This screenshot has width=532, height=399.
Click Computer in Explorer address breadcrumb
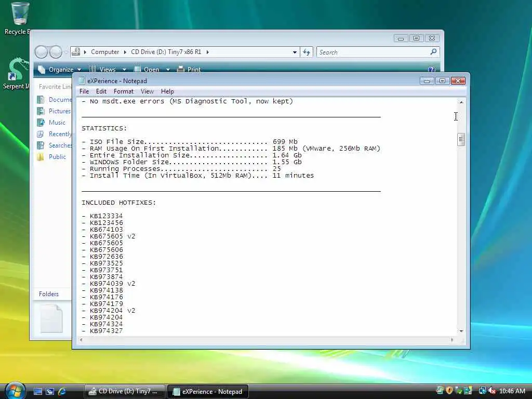[105, 52]
